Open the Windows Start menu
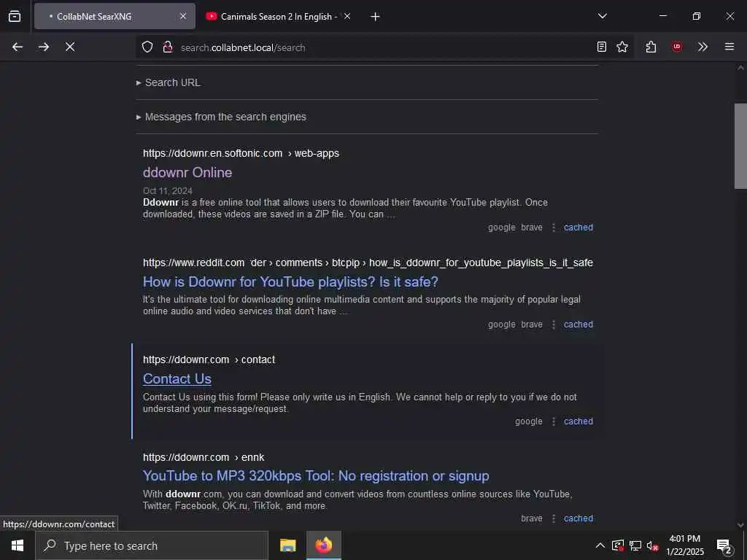Viewport: 747px width, 560px height. [18, 545]
